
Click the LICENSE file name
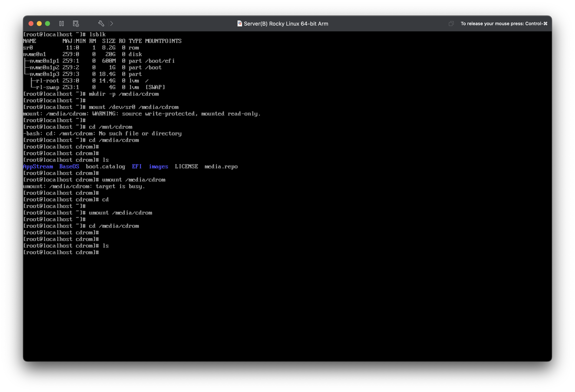click(186, 166)
